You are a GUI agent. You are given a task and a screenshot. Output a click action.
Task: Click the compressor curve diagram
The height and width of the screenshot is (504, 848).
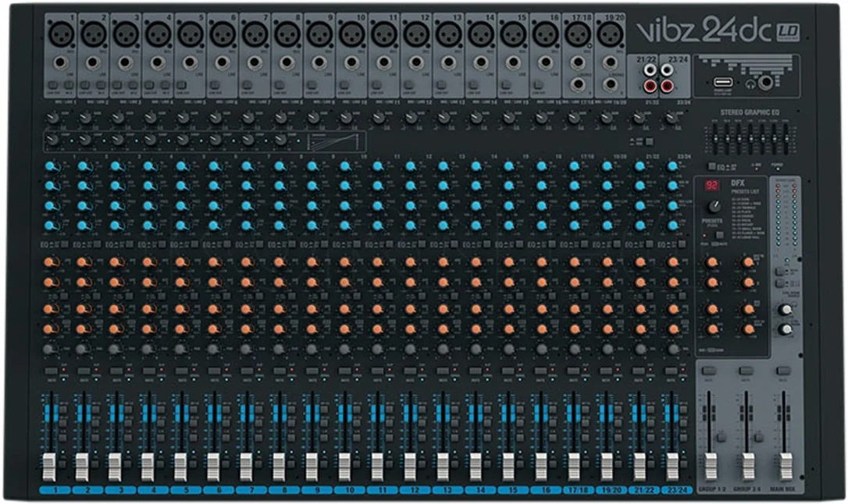pos(333,142)
